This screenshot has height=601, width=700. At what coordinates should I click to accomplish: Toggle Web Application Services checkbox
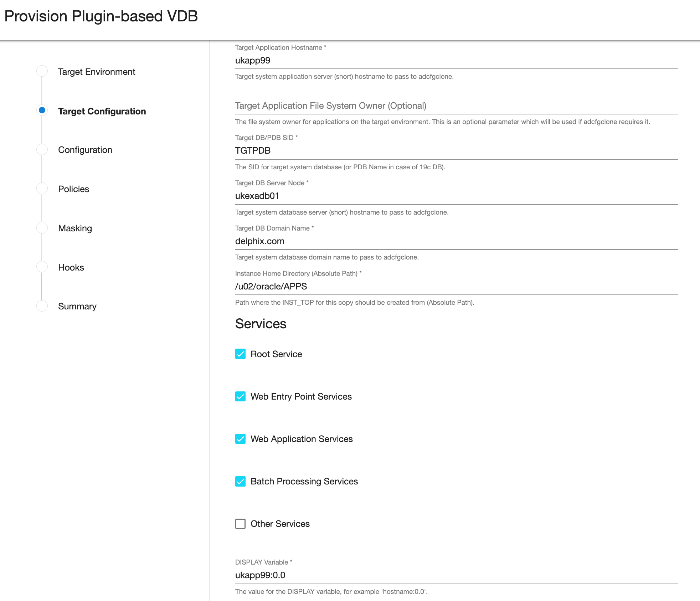(241, 439)
